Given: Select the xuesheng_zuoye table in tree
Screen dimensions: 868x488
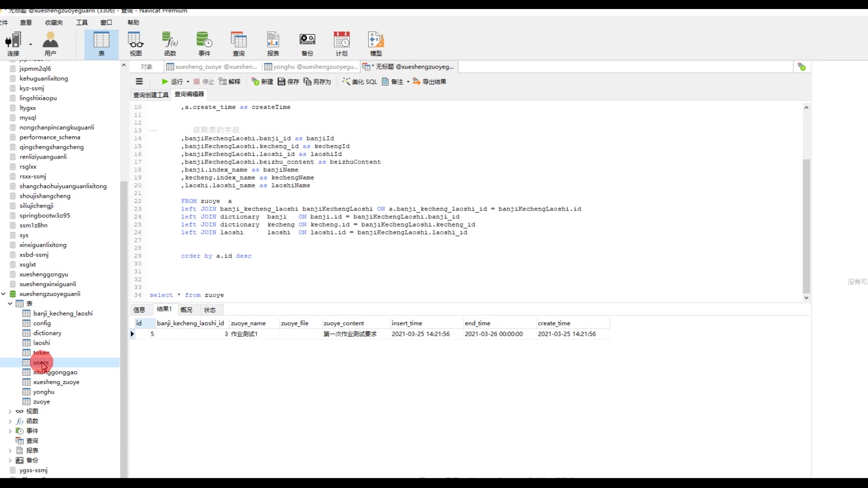Looking at the screenshot, I should [x=56, y=382].
